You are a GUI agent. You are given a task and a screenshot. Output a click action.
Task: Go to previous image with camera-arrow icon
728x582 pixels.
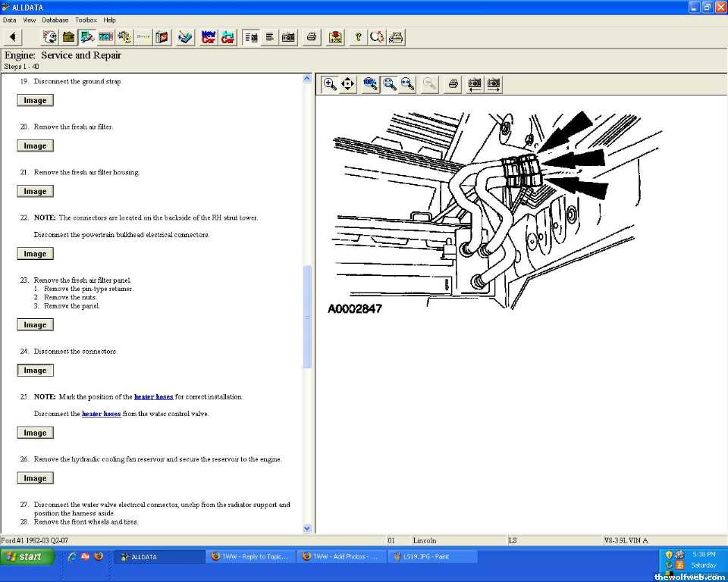point(475,84)
